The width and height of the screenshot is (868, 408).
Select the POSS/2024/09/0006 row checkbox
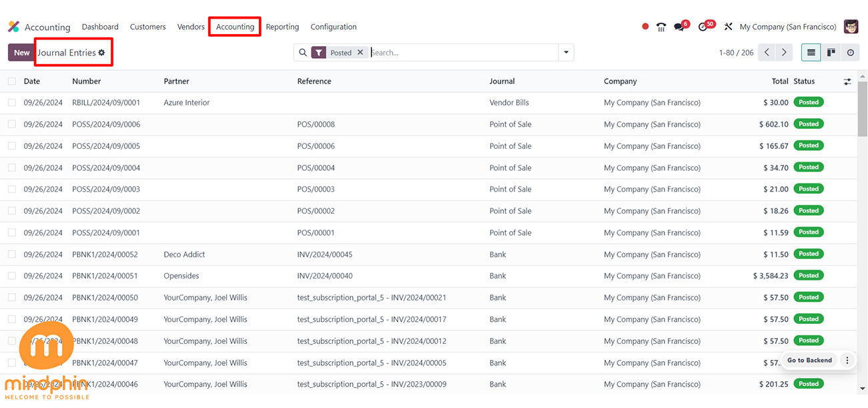coord(12,124)
